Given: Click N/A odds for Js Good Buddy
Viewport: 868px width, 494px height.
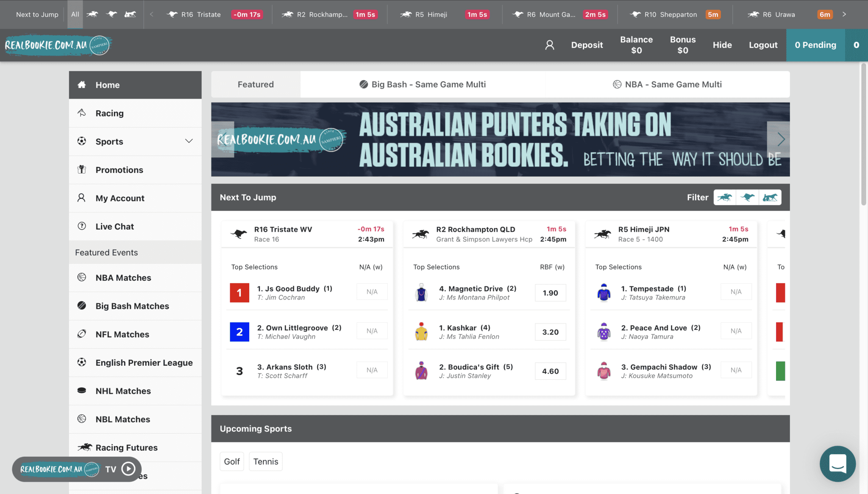Looking at the screenshot, I should (372, 292).
